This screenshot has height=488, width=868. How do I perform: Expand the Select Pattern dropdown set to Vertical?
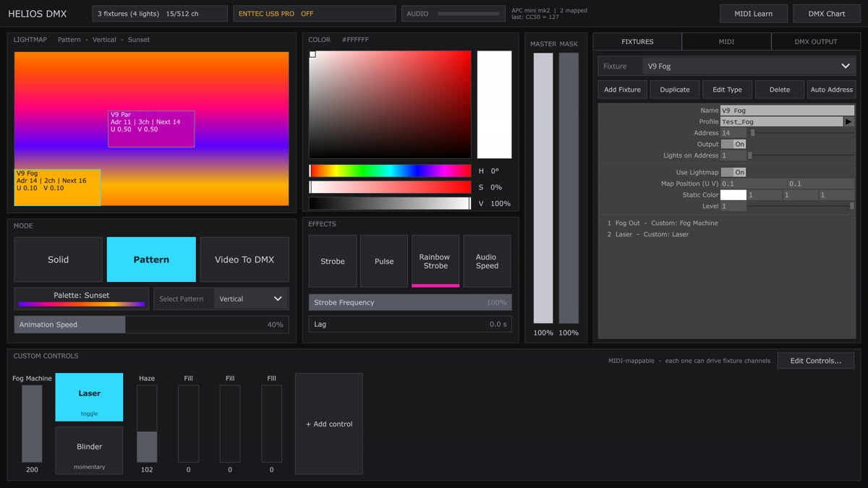[x=251, y=299]
